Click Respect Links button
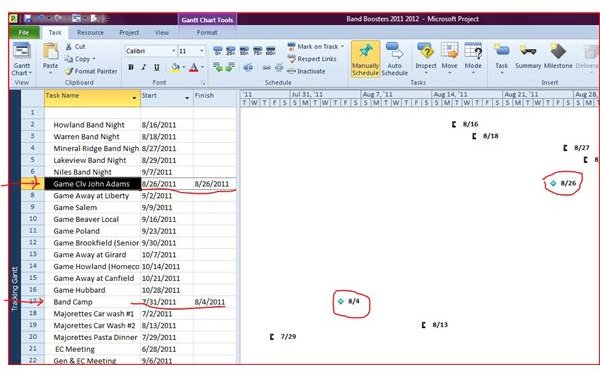Viewport: 600px width, 370px height. coord(312,59)
